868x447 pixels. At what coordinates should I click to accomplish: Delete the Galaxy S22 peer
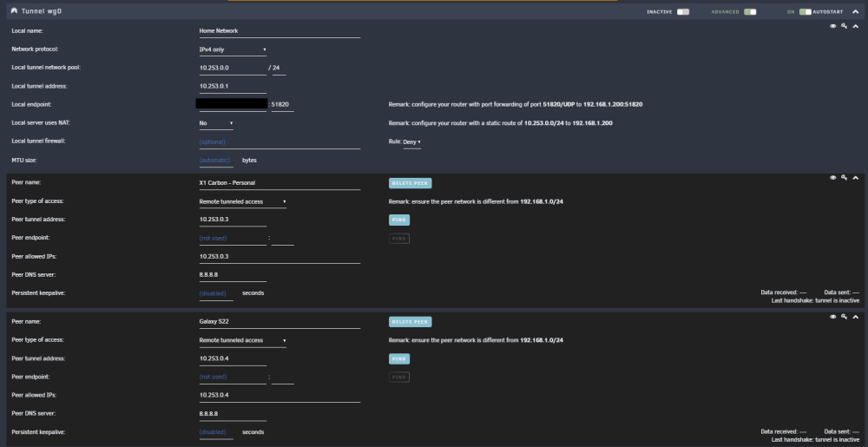(411, 322)
